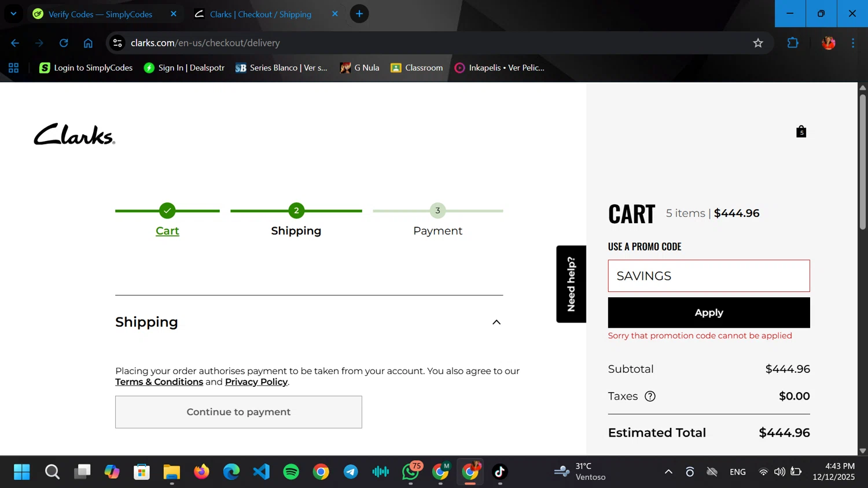Select the Estimated Total $444.96 value
The image size is (868, 488).
coord(784,432)
